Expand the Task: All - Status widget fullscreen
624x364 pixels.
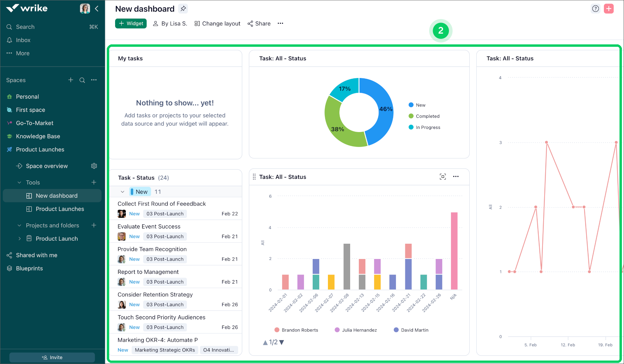pos(443,176)
